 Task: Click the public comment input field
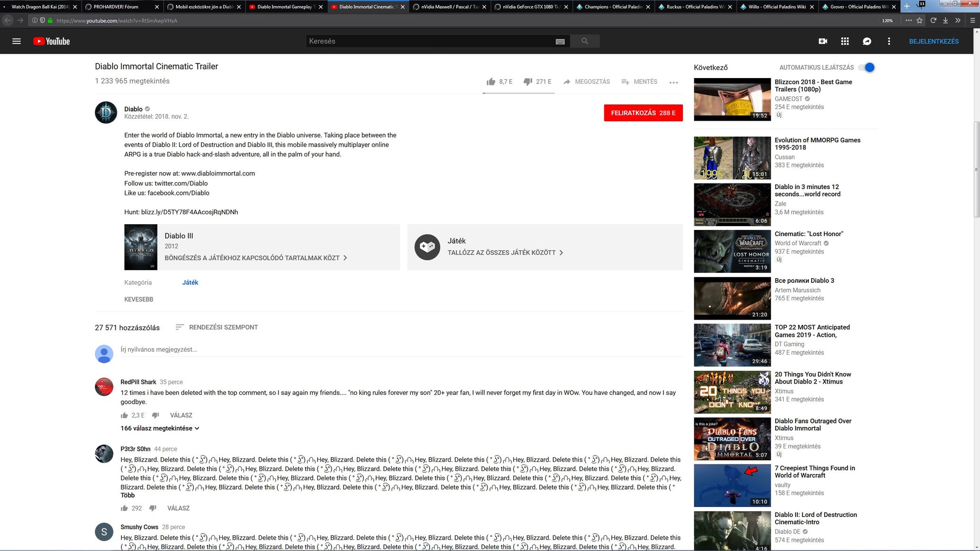pos(401,350)
